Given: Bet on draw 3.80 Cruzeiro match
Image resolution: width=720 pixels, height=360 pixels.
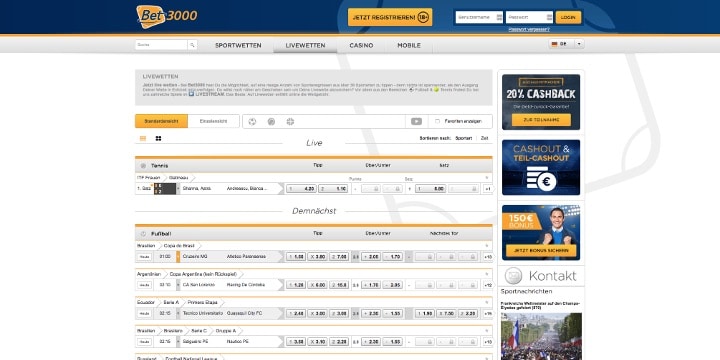Looking at the screenshot, I should click(318, 257).
